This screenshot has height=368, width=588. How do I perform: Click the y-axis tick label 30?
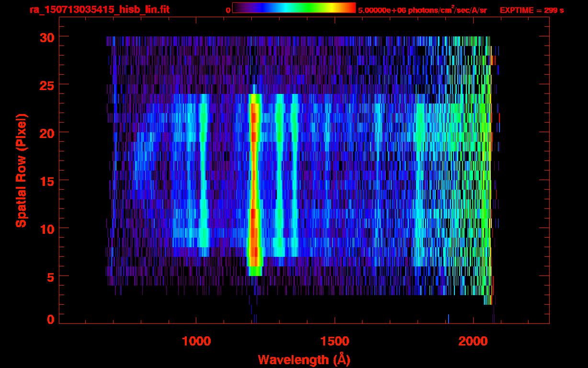click(x=47, y=37)
